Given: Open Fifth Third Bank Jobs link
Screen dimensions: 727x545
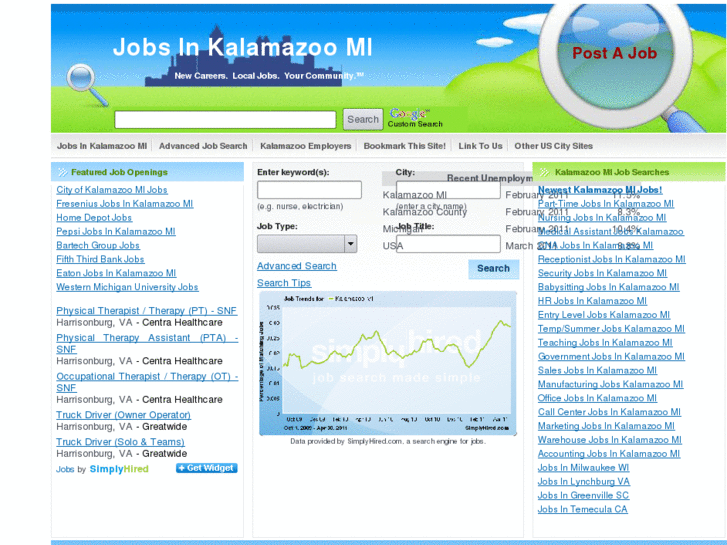Looking at the screenshot, I should (x=100, y=260).
